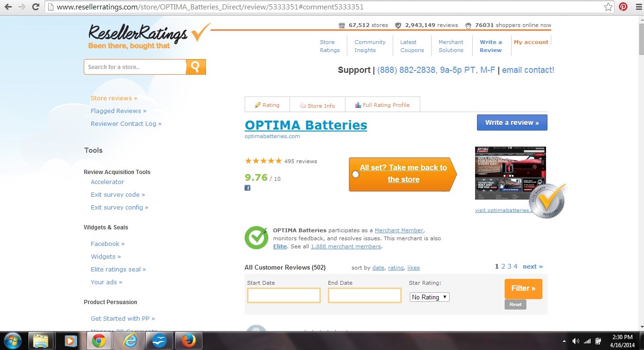Select Write a Review in the top navigation

click(491, 46)
